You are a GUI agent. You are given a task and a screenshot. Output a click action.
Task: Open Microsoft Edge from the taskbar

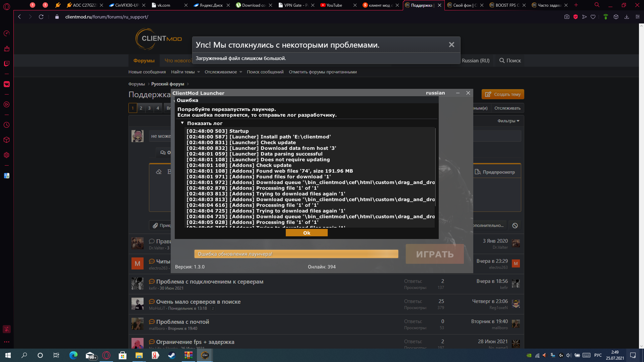point(73,355)
